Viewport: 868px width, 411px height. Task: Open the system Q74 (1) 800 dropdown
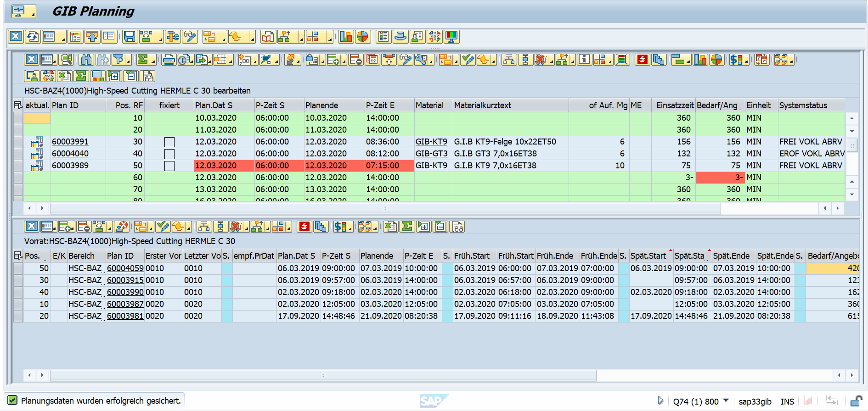pyautogui.click(x=726, y=400)
